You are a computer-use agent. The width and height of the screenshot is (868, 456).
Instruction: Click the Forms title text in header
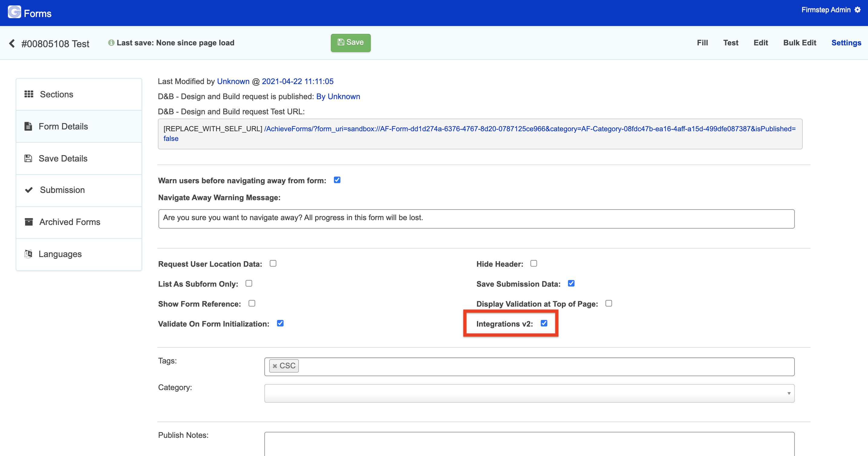[x=38, y=14]
